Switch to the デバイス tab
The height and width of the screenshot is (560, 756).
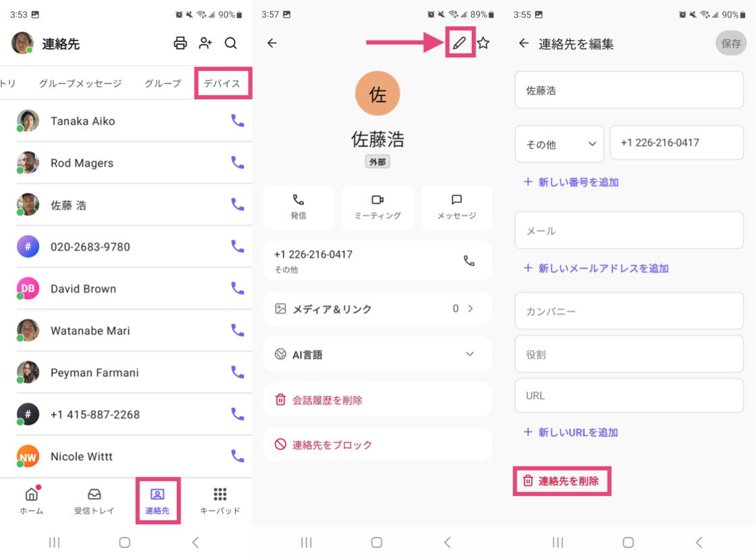coord(223,82)
